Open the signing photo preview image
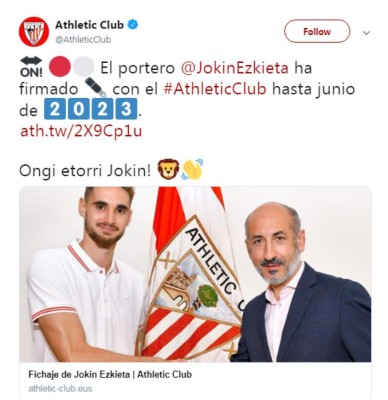388x400 pixels. [195, 274]
